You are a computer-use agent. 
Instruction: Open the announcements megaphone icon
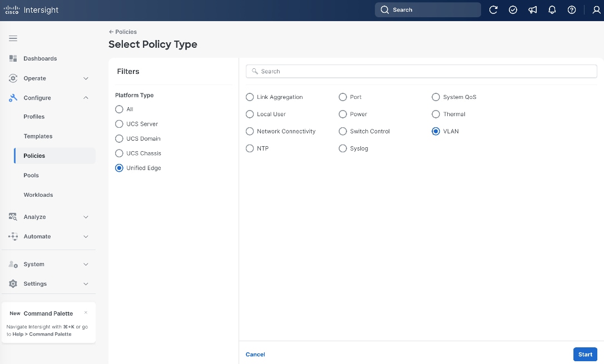[532, 10]
